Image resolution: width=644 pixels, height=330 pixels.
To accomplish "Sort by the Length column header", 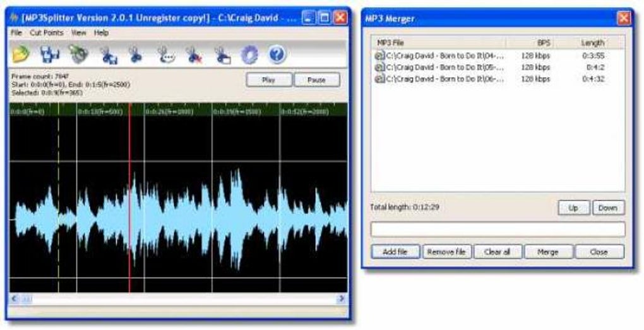I will point(581,42).
